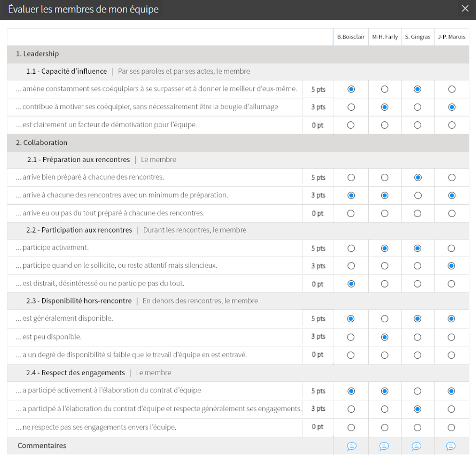Image resolution: width=476 pixels, height=458 pixels.
Task: Click '2.2 - Participation aux rencontres' subsection title
Action: pyautogui.click(x=79, y=230)
